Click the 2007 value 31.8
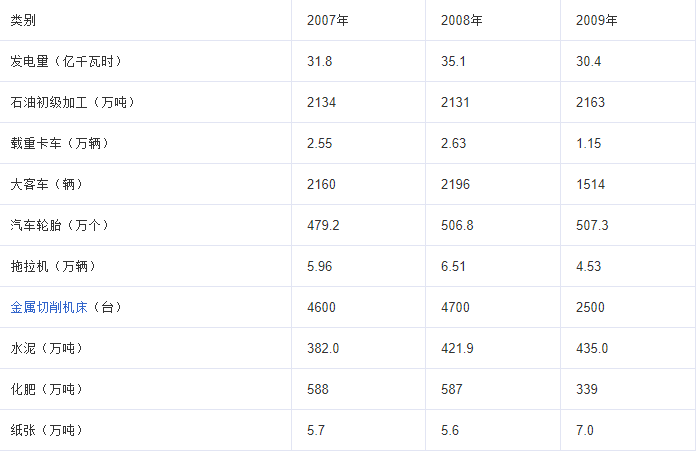The width and height of the screenshot is (700, 457). [x=320, y=61]
